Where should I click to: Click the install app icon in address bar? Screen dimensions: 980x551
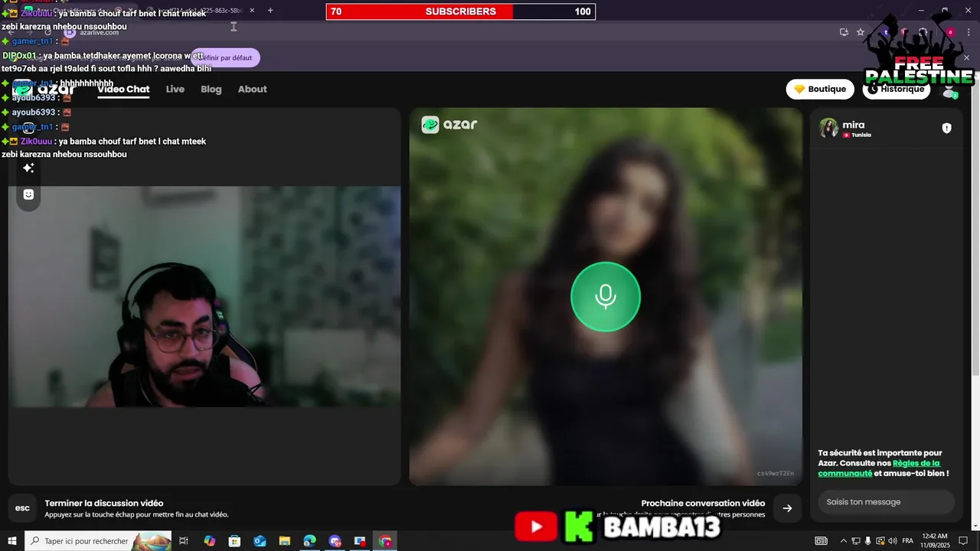coord(844,32)
